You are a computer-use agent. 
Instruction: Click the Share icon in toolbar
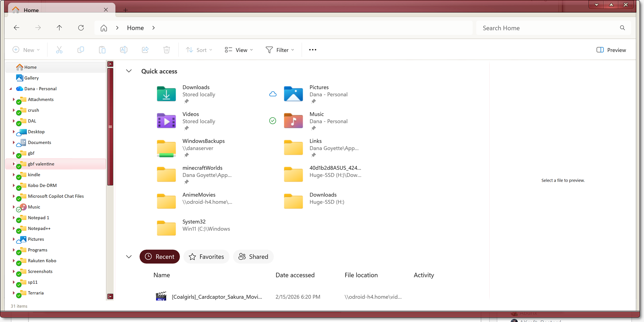(145, 50)
